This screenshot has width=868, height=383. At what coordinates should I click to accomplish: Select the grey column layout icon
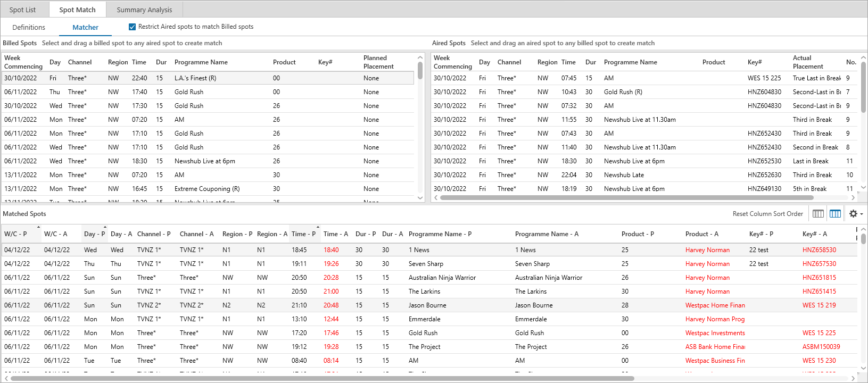[818, 214]
